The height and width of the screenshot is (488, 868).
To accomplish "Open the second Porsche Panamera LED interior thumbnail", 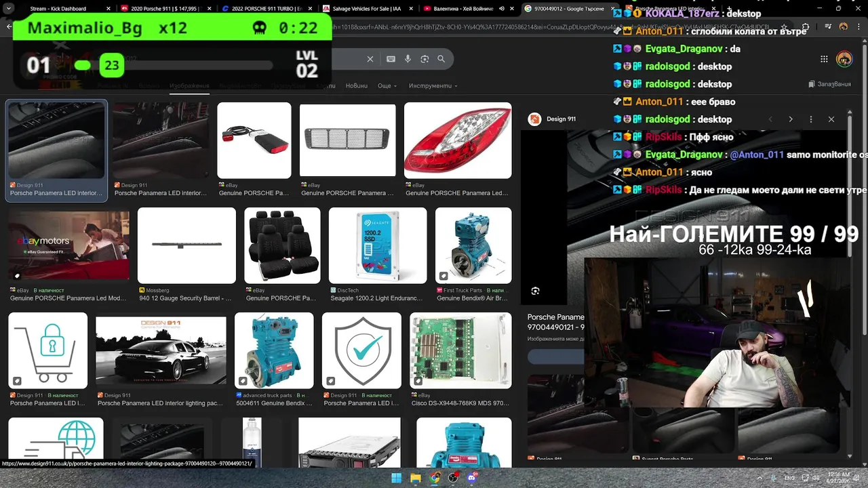I will 161,140.
